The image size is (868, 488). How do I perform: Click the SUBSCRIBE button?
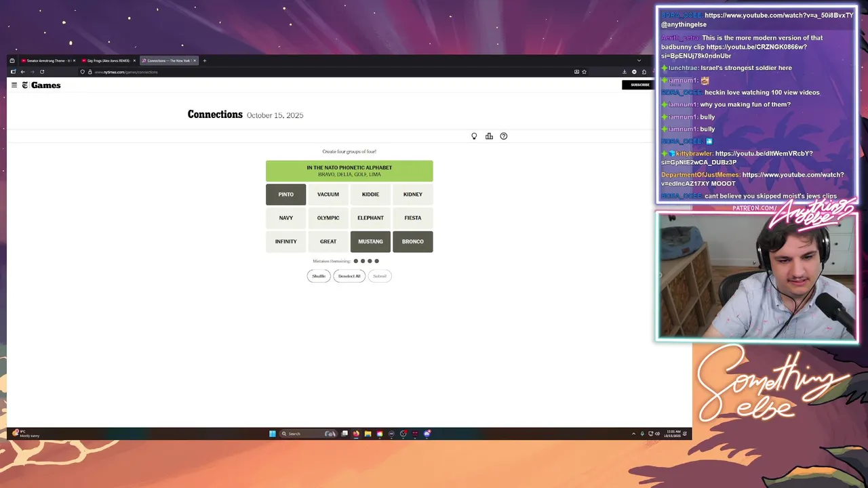tap(639, 85)
